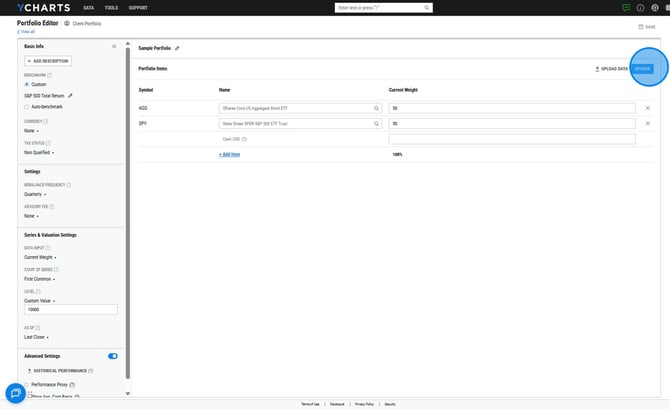Edit the S&P 500 Total Return benchmark
The image size is (670, 409).
(71, 96)
